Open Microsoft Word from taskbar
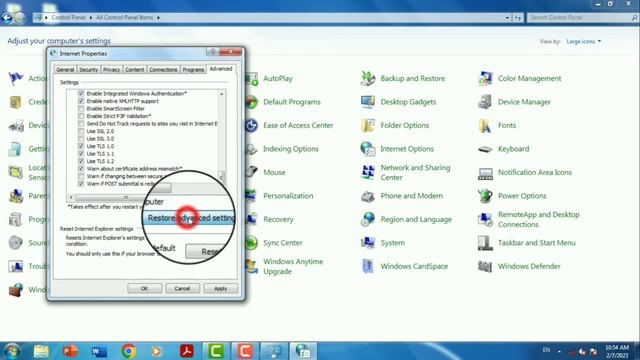Viewport: 640px width, 360px height. 99,351
